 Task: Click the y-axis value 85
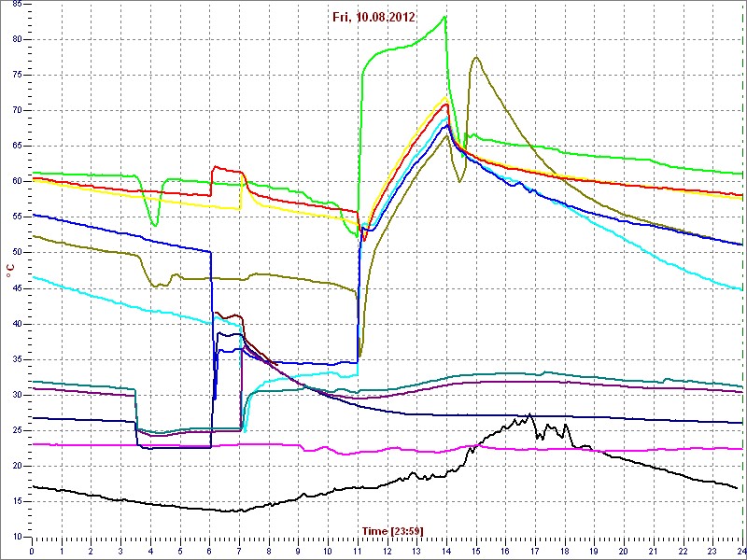coord(16,5)
